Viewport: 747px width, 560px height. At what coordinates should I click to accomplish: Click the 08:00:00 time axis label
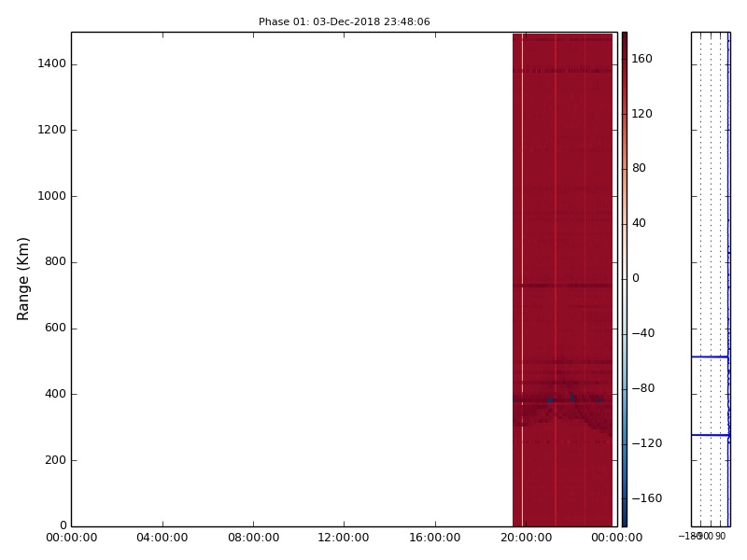point(253,538)
